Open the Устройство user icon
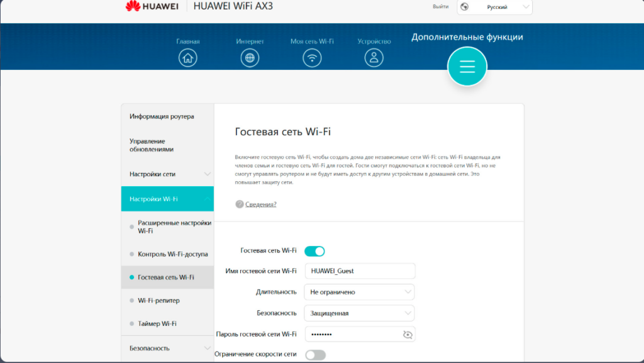This screenshot has width=644, height=363. [374, 58]
